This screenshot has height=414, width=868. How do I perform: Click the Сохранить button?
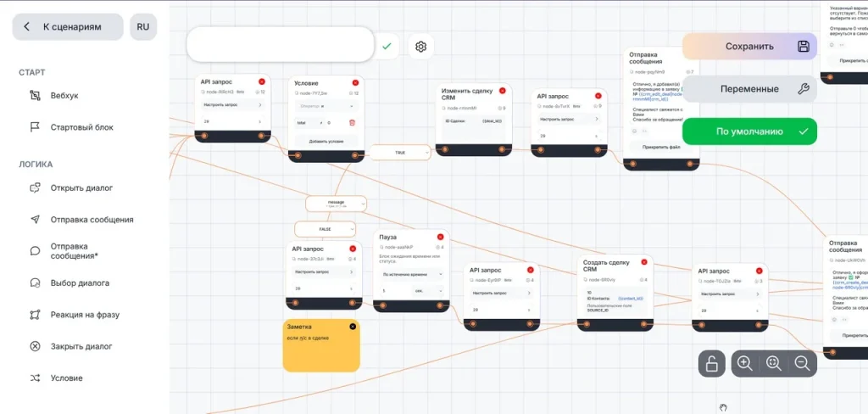(x=749, y=47)
